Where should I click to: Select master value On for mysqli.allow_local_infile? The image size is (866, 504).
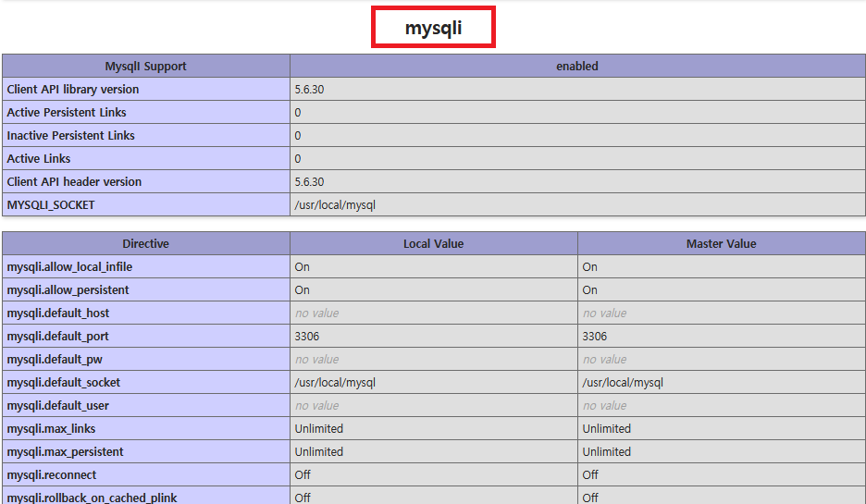pos(590,267)
